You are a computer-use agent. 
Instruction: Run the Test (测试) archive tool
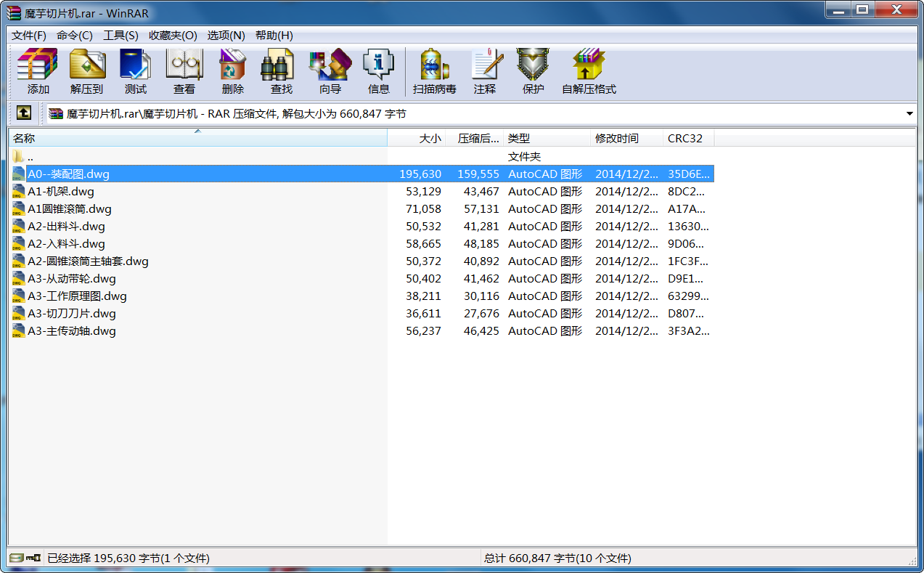(x=135, y=71)
